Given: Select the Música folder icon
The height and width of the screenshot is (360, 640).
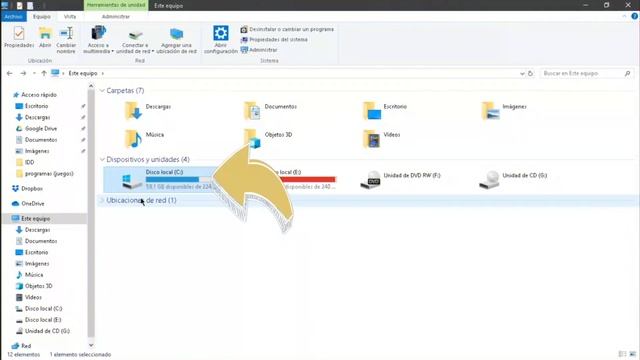Looking at the screenshot, I should point(133,139).
